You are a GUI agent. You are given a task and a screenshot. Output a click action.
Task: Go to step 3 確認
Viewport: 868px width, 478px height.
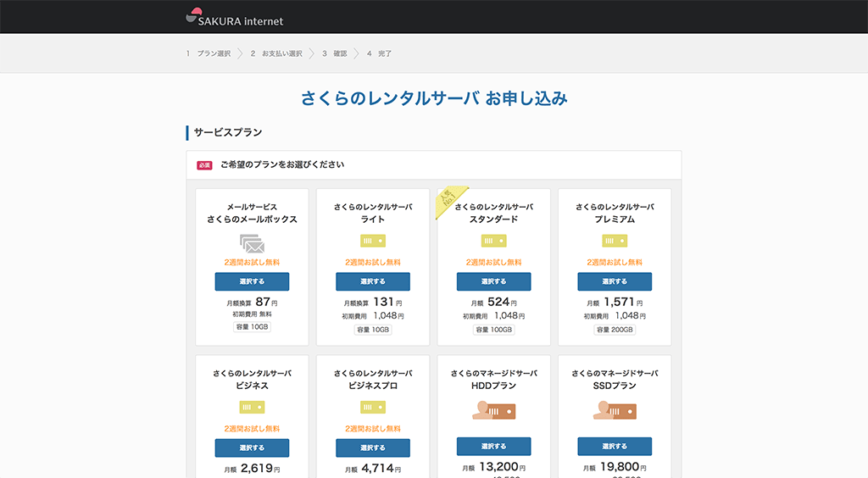335,53
